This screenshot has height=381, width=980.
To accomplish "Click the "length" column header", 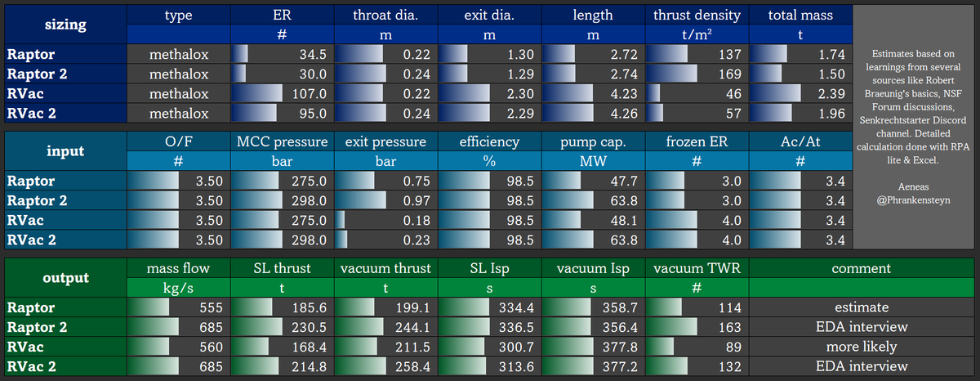I will coord(592,15).
